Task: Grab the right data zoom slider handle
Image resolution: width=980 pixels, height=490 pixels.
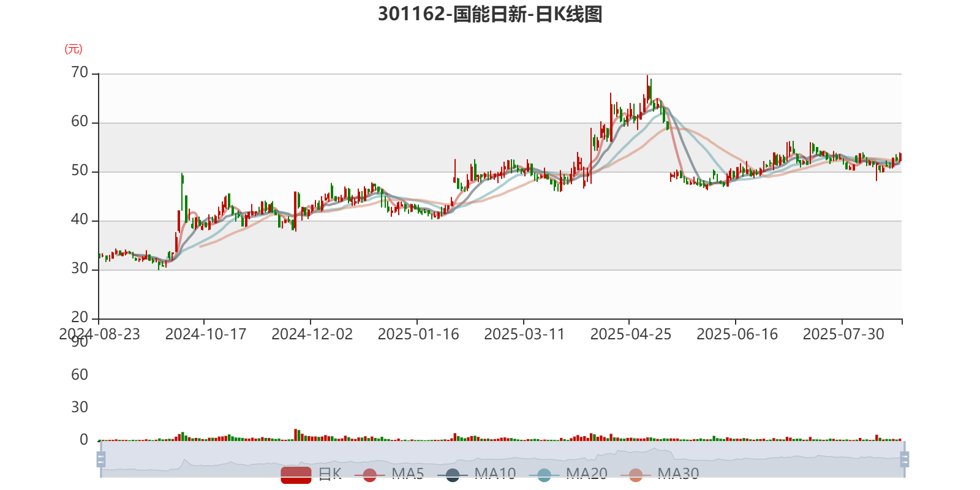Action: tap(905, 459)
